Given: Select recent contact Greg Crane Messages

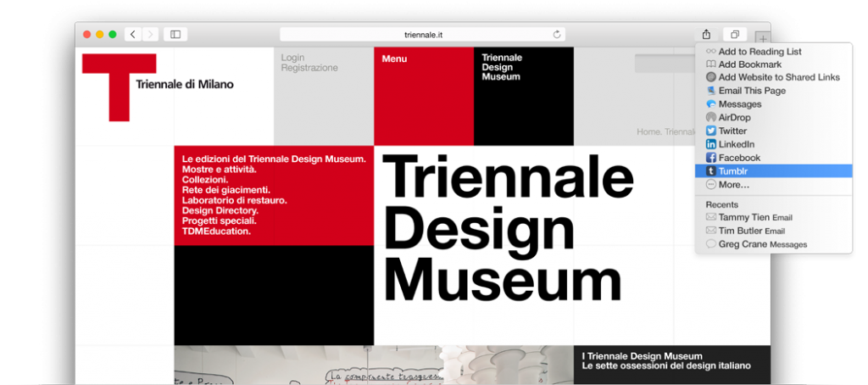Looking at the screenshot, I should click(x=773, y=244).
